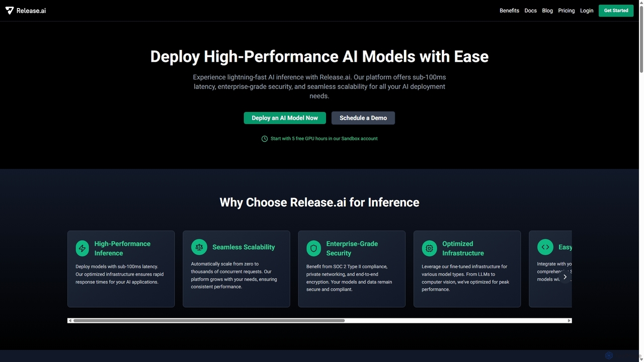
Task: Click left arrow of horizontal scrollbar
Action: tap(70, 320)
